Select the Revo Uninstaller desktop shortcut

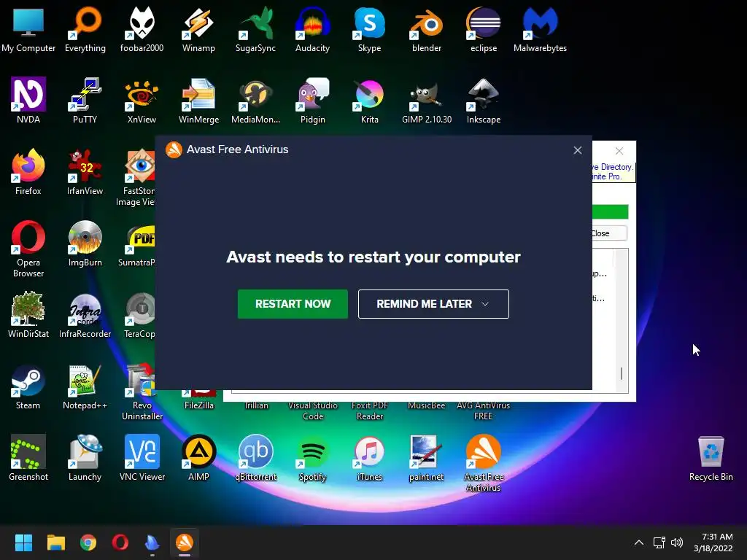142,392
